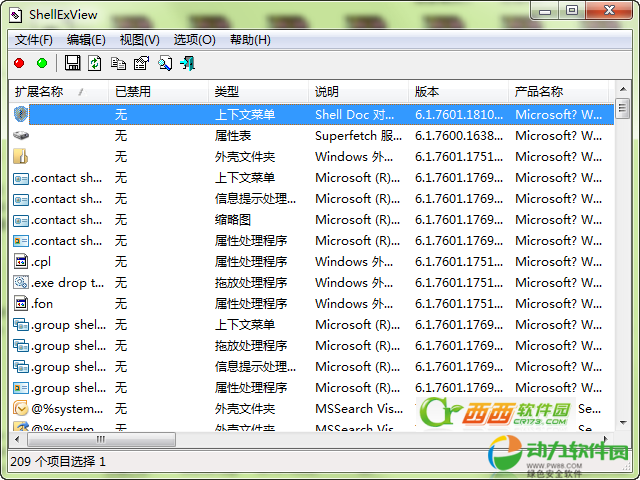Image resolution: width=640 pixels, height=480 pixels.
Task: Click the copy selected items icon
Action: pos(118,64)
